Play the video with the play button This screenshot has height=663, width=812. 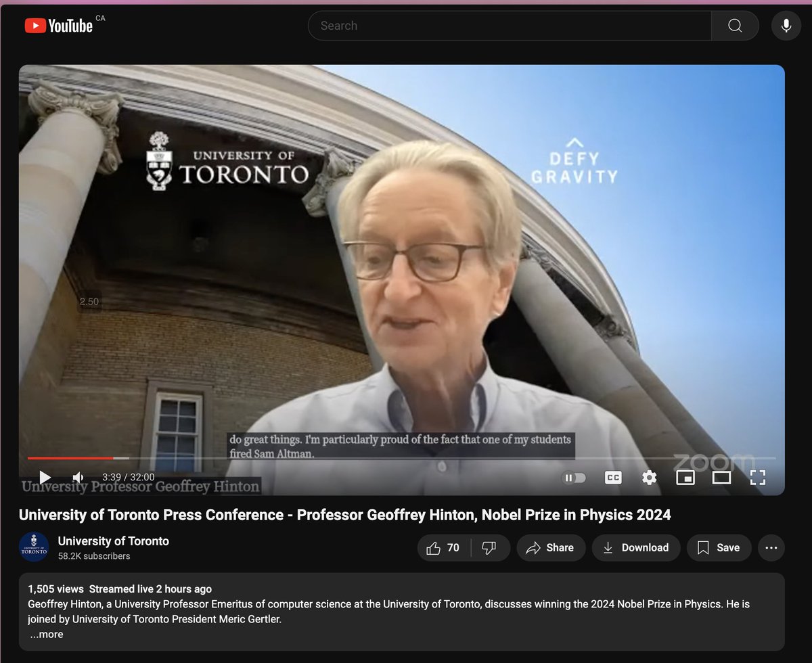pos(45,478)
